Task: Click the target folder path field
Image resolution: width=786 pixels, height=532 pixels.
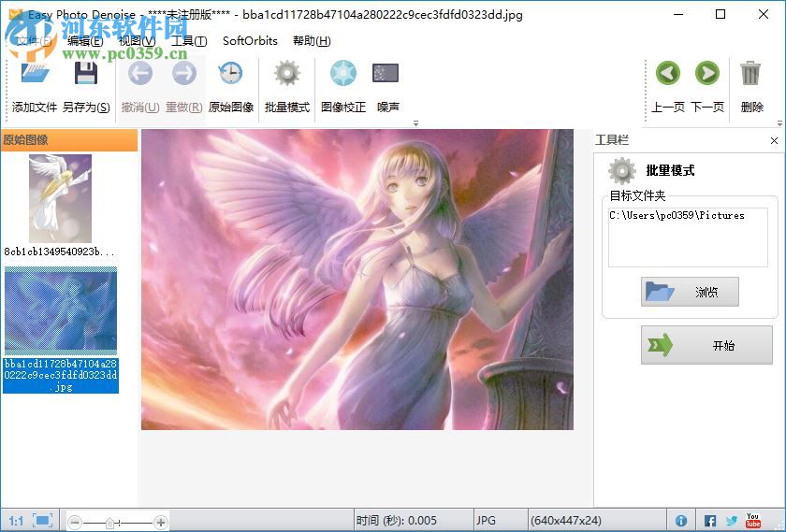Action: coord(688,237)
